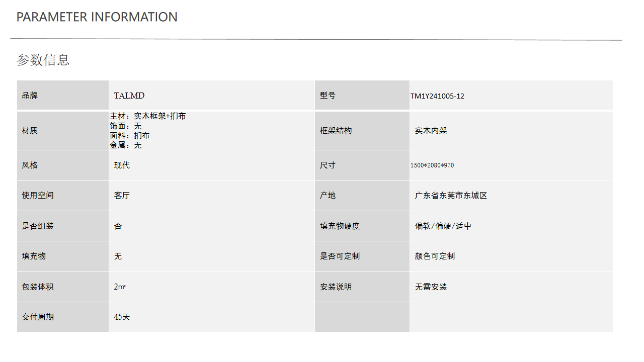Click the 品牌 label cell
Image resolution: width=644 pixels, height=362 pixels.
pyautogui.click(x=63, y=96)
